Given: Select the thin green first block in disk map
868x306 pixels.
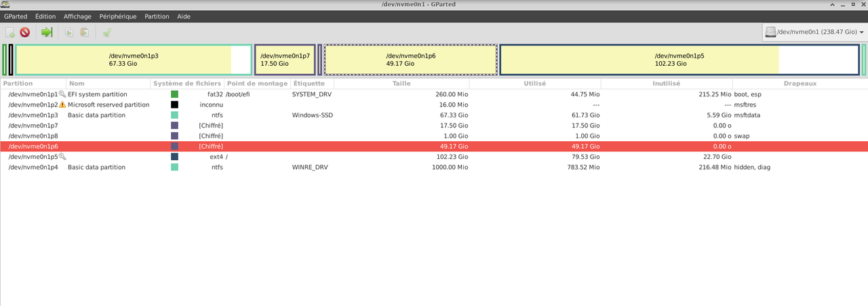Looking at the screenshot, I should point(5,60).
